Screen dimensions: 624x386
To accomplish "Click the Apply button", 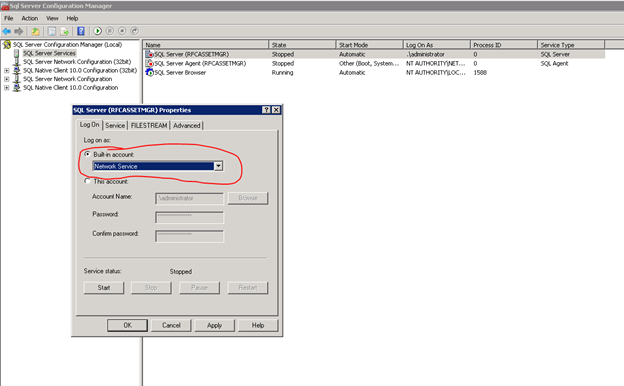I will (x=214, y=326).
